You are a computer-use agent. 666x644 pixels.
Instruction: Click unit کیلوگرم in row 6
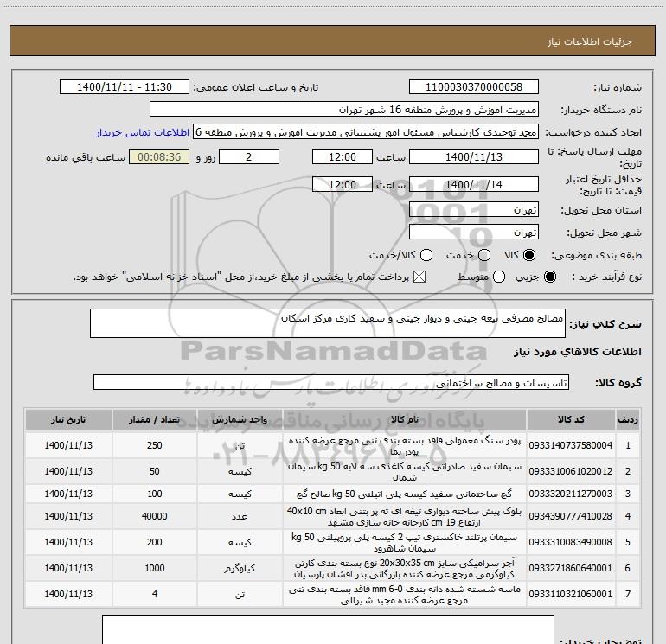[240, 569]
